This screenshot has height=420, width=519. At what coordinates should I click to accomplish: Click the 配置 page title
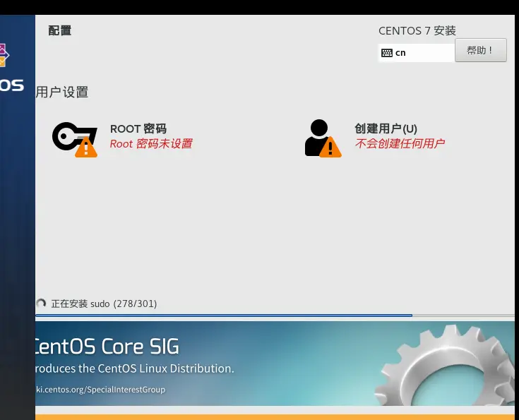coord(60,30)
